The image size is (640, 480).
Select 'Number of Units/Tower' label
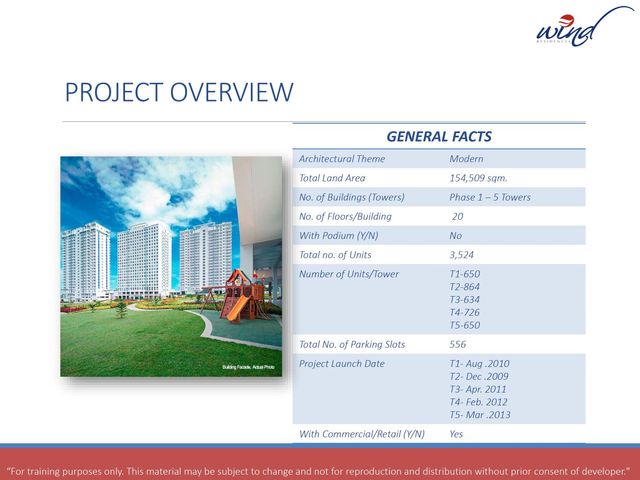(x=349, y=274)
